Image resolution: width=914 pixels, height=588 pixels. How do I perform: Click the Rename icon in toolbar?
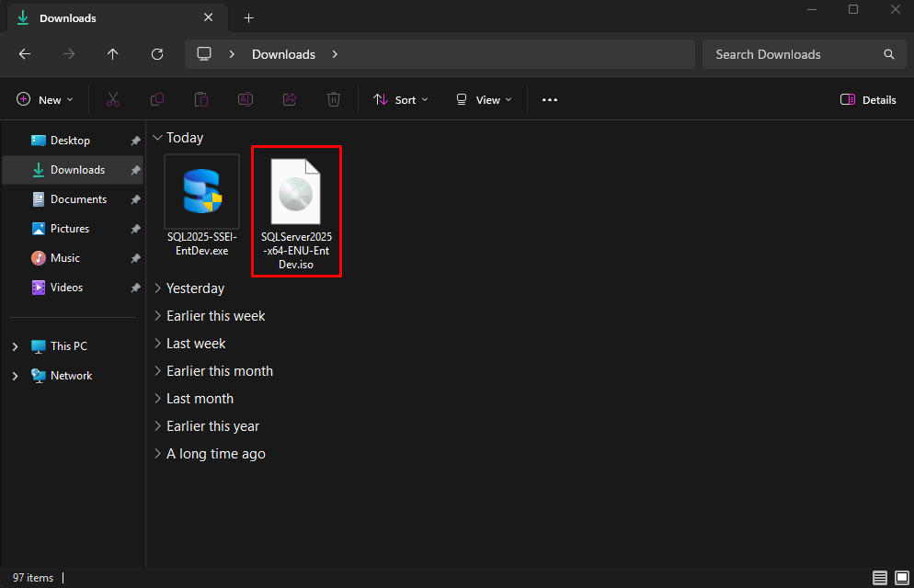tap(246, 99)
